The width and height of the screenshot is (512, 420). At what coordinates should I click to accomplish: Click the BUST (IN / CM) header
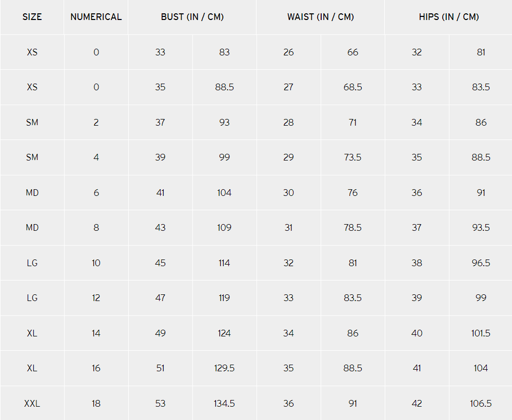(192, 17)
